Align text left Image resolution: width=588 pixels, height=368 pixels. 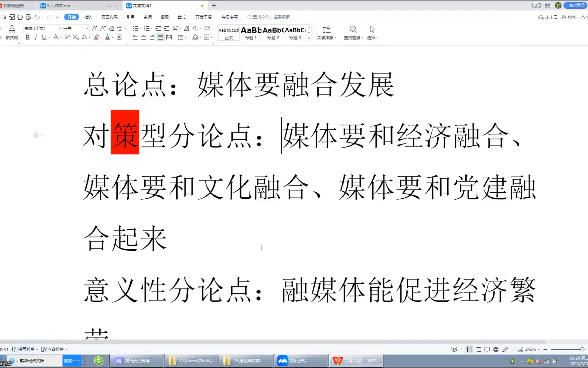point(135,37)
